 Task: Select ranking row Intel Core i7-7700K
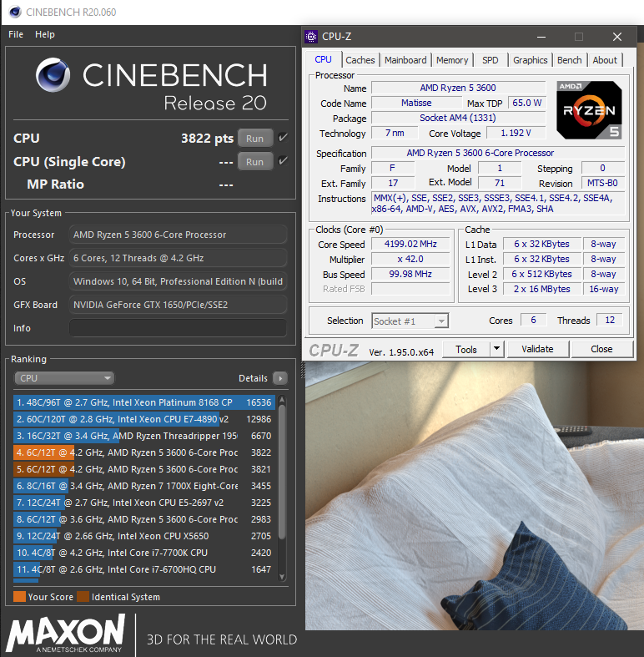(144, 553)
